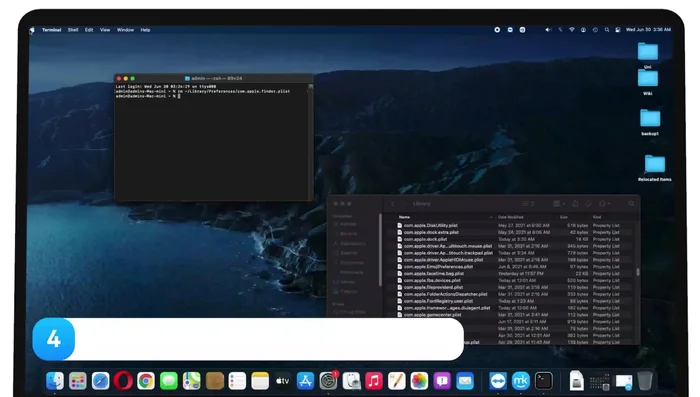Image resolution: width=700 pixels, height=397 pixels.
Task: Click inside the Terminal window command area
Action: coord(211,143)
